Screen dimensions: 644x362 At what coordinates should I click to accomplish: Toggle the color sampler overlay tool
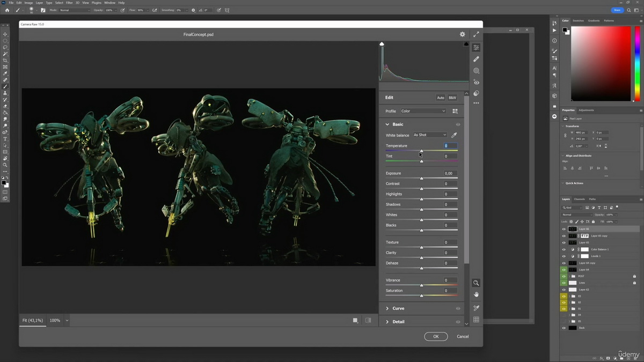[476, 308]
